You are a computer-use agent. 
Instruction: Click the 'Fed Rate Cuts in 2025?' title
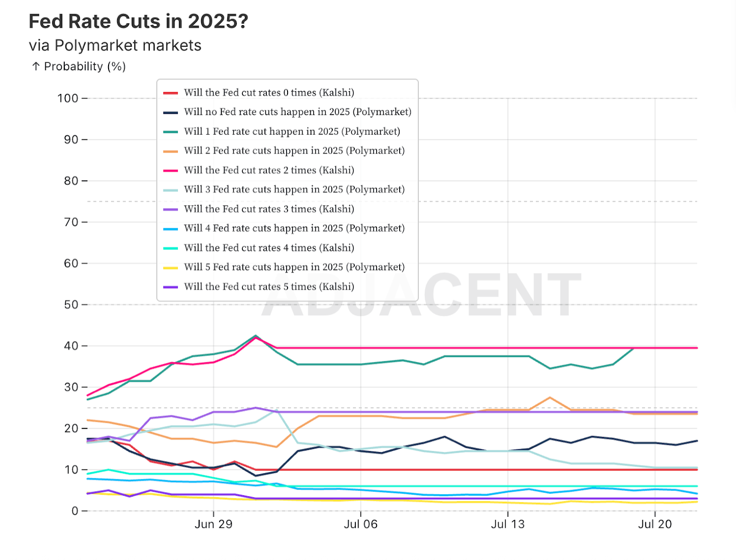pos(138,21)
